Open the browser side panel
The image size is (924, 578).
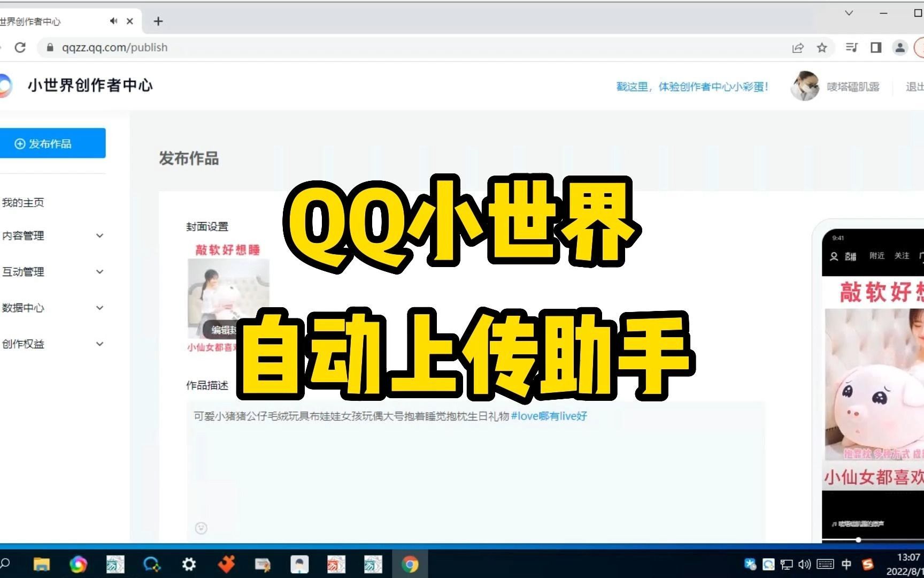click(876, 48)
